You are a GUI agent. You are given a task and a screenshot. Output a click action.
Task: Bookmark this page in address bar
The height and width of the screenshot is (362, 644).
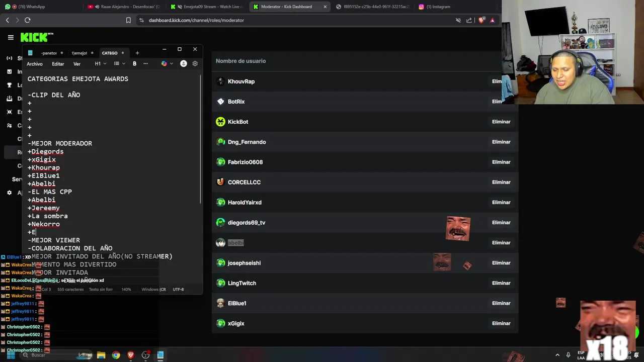pos(128,20)
